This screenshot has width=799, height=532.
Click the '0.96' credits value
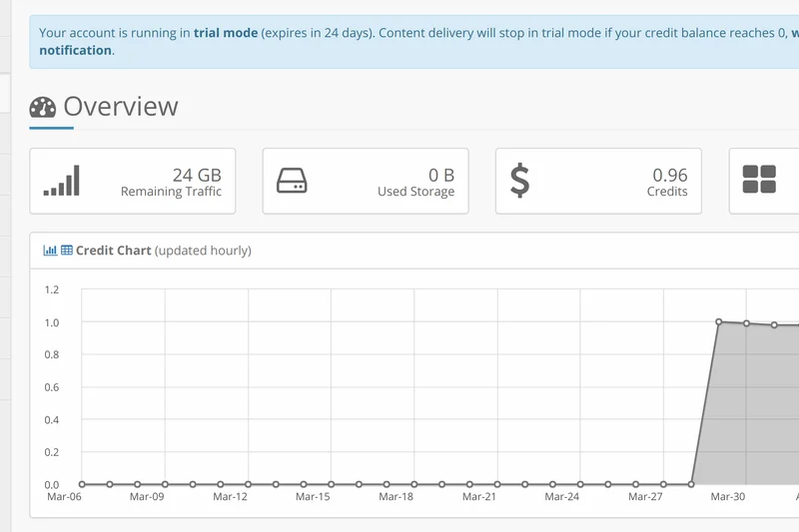[x=670, y=175]
